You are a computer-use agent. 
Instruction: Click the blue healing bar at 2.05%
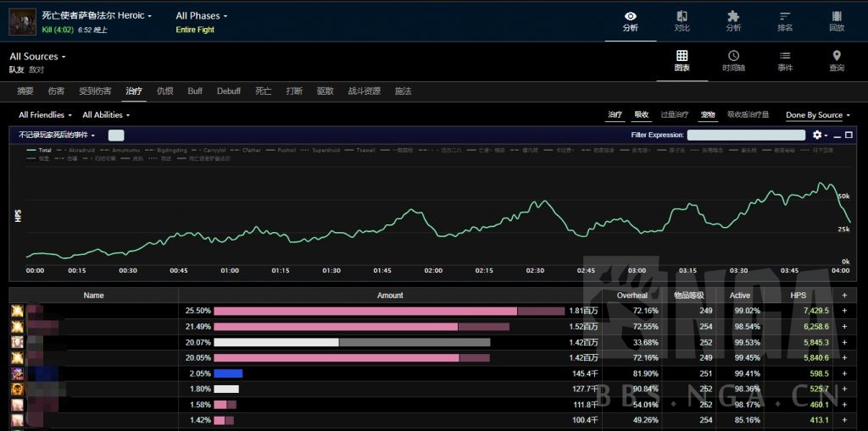click(228, 373)
